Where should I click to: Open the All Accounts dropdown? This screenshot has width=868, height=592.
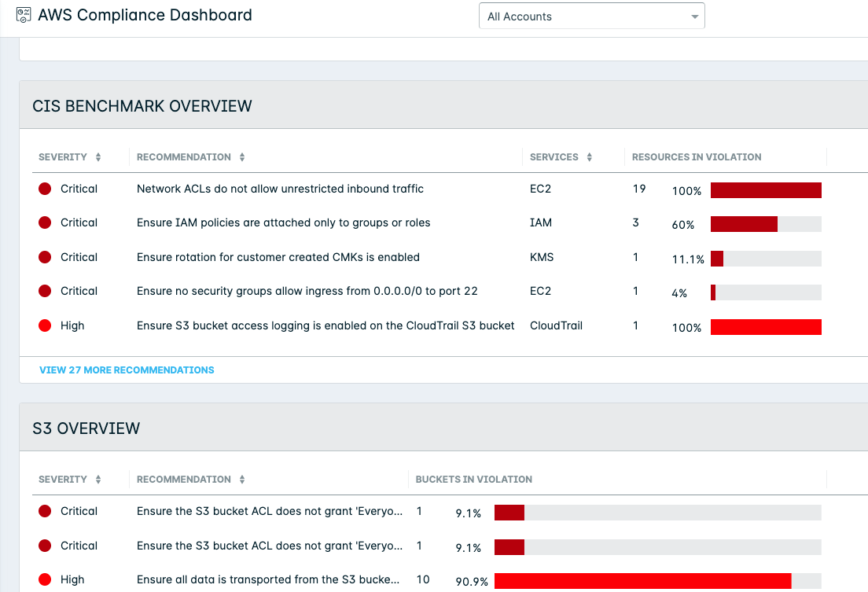point(591,16)
